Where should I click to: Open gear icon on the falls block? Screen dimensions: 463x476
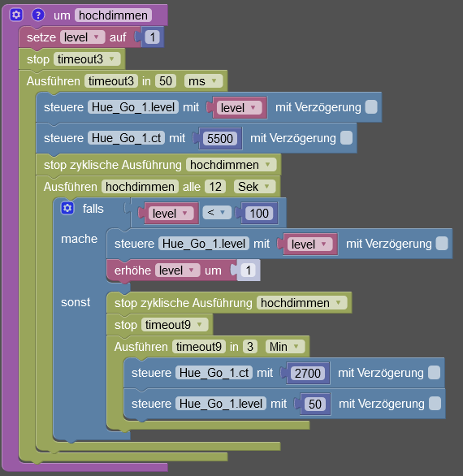pyautogui.click(x=67, y=208)
